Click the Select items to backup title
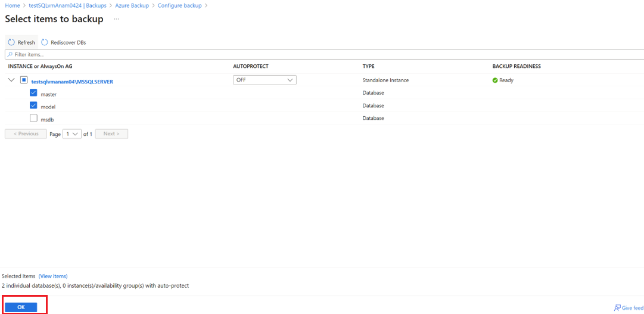Image resolution: width=644 pixels, height=314 pixels. click(54, 19)
